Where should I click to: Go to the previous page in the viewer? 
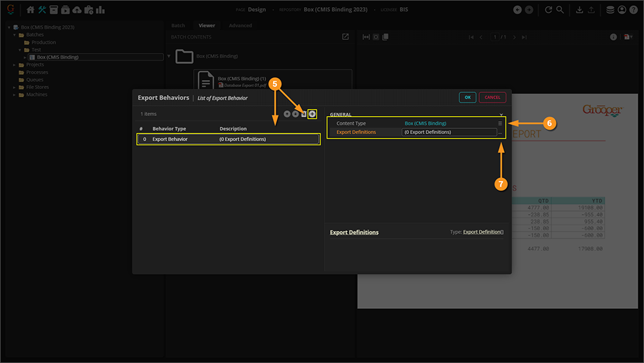(481, 37)
